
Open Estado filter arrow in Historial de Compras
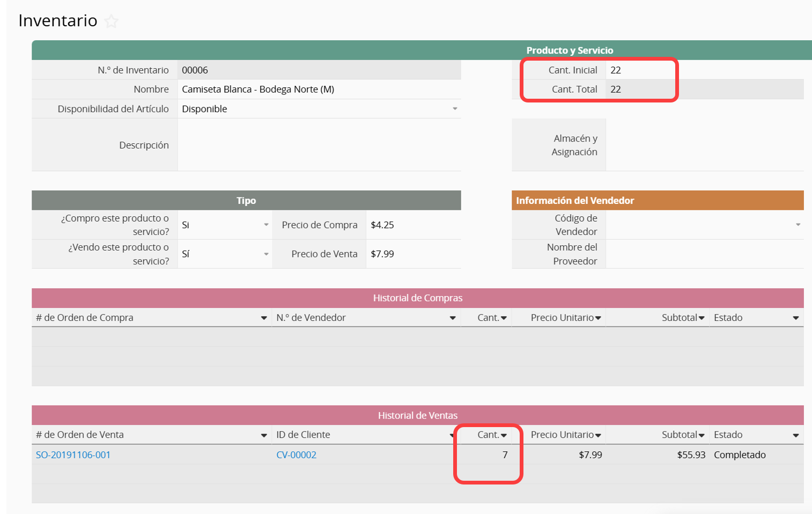tap(796, 318)
